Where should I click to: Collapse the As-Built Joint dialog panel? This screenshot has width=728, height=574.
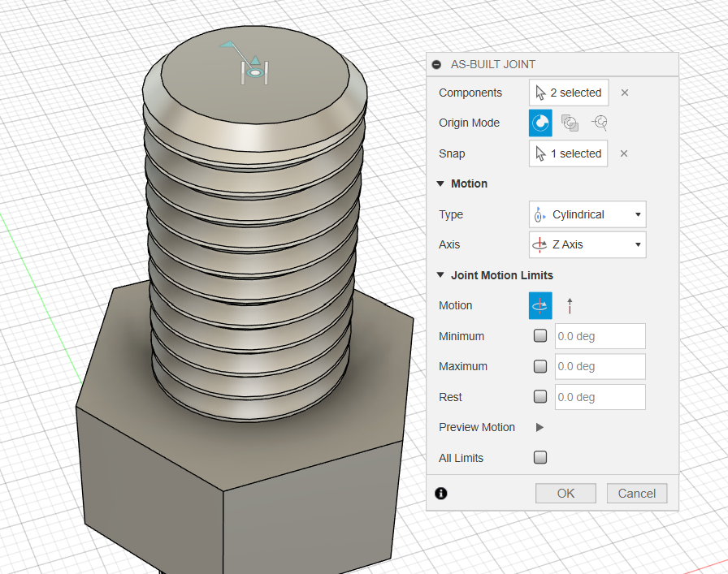pyautogui.click(x=437, y=64)
